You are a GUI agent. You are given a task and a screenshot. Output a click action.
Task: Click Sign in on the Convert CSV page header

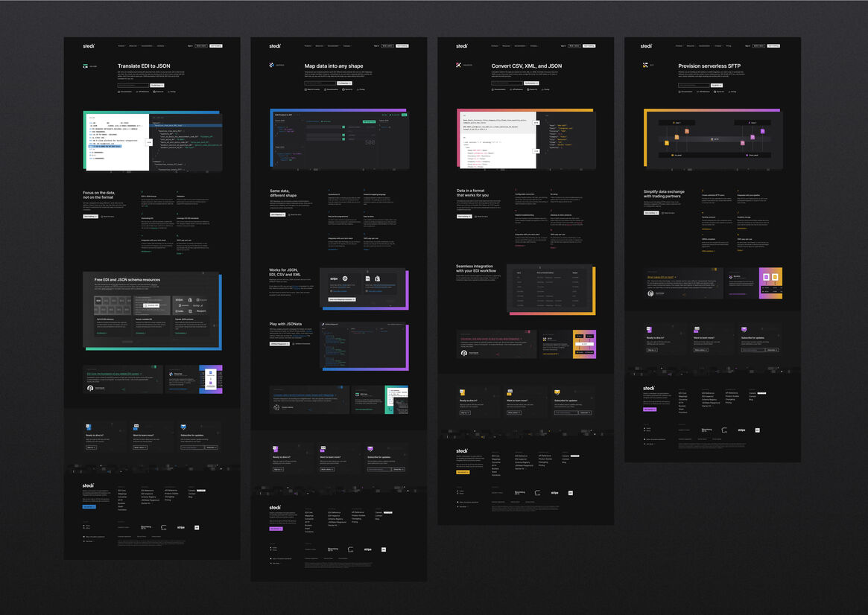pos(563,45)
